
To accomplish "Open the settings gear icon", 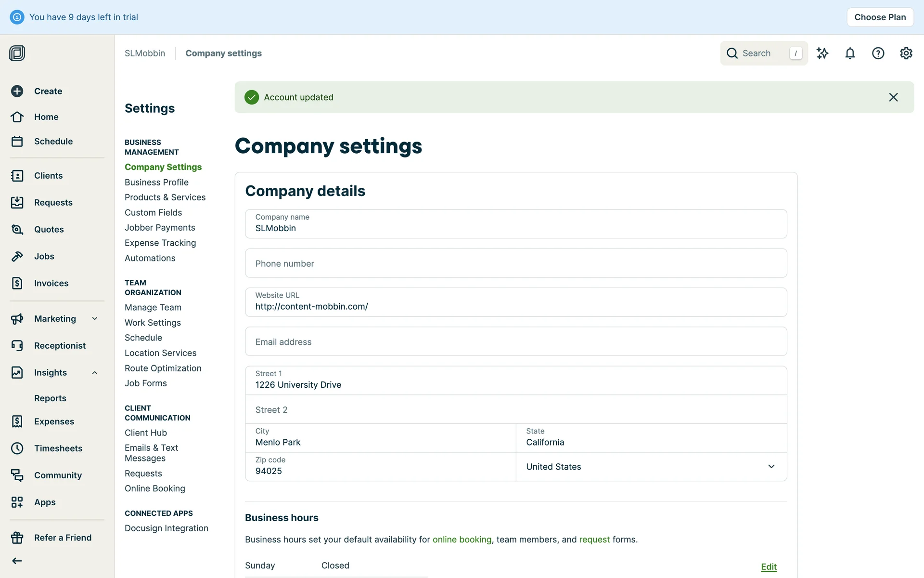I will (x=906, y=53).
